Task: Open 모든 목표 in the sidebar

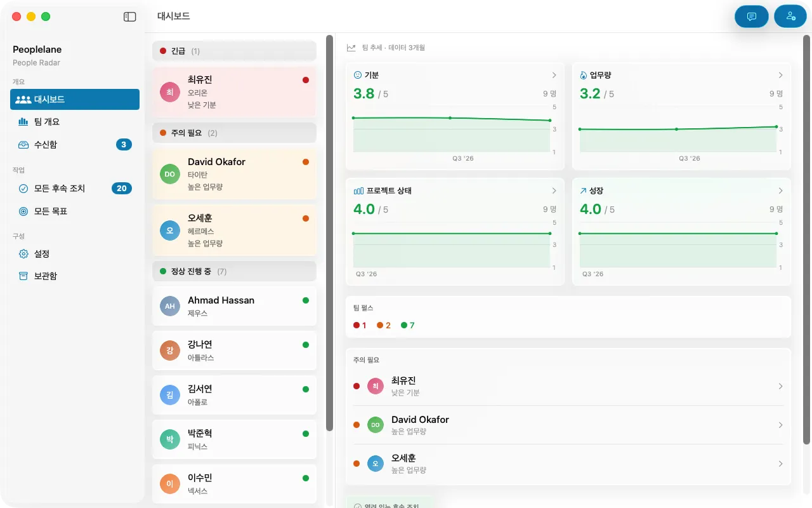Action: coord(75,211)
